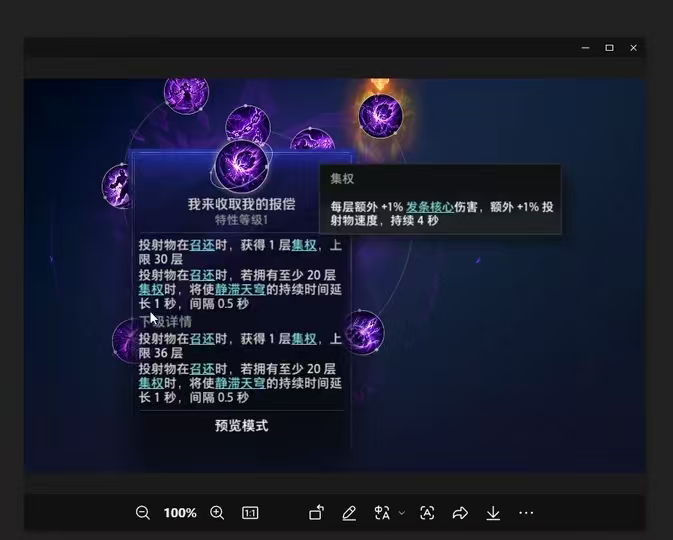Zoom in with the plus magnifier icon
The width and height of the screenshot is (673, 540).
coord(217,513)
